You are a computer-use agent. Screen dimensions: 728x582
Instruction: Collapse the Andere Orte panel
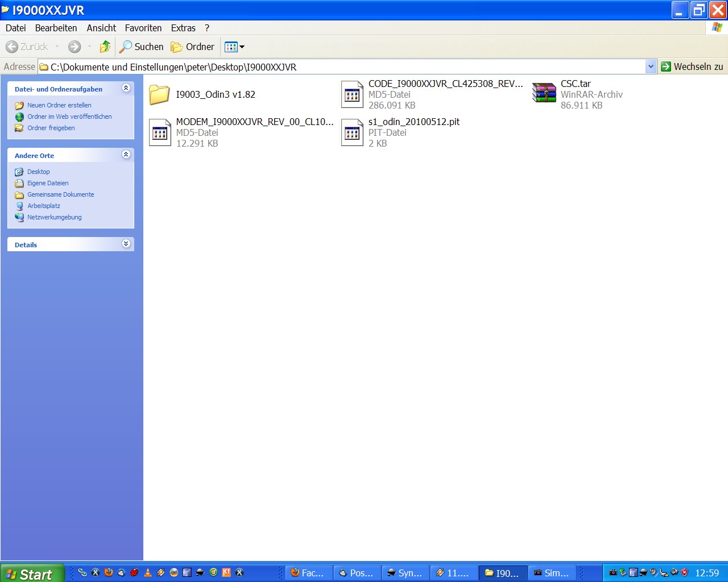point(126,155)
